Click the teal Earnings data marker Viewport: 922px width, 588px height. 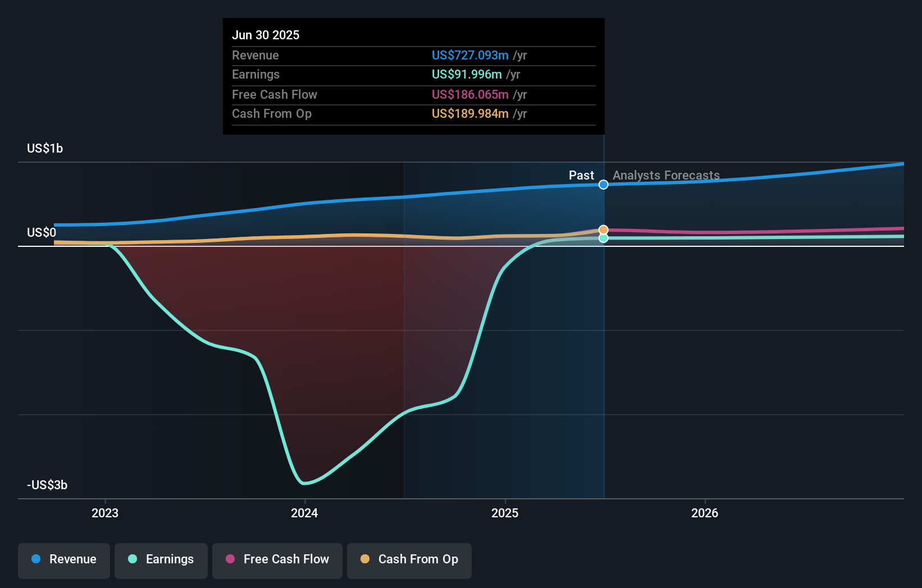[604, 238]
